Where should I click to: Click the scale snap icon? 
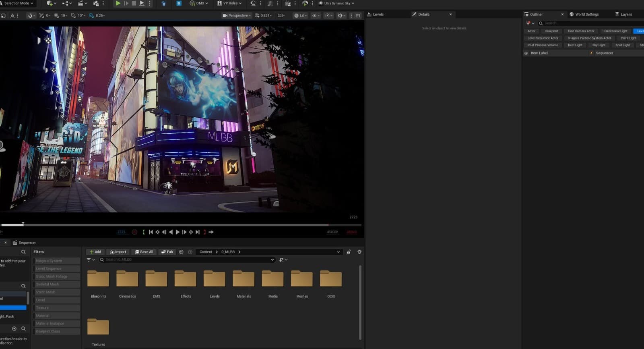pos(91,16)
